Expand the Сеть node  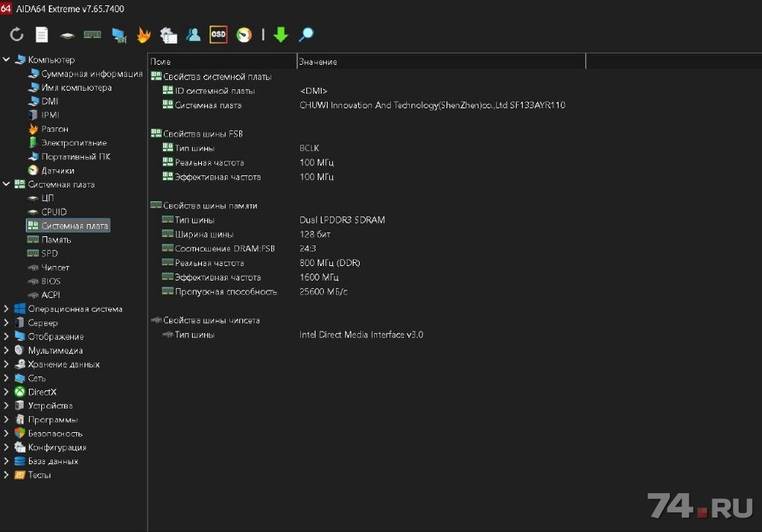[x=6, y=378]
